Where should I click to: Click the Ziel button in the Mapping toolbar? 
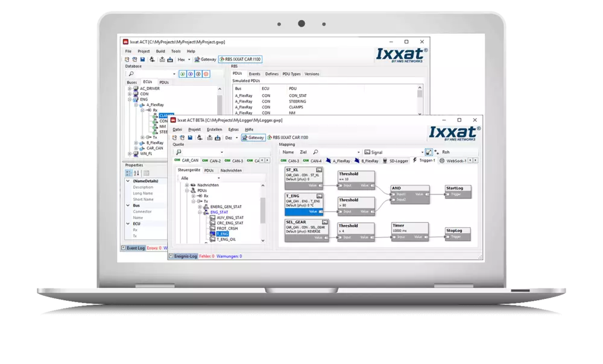[303, 152]
